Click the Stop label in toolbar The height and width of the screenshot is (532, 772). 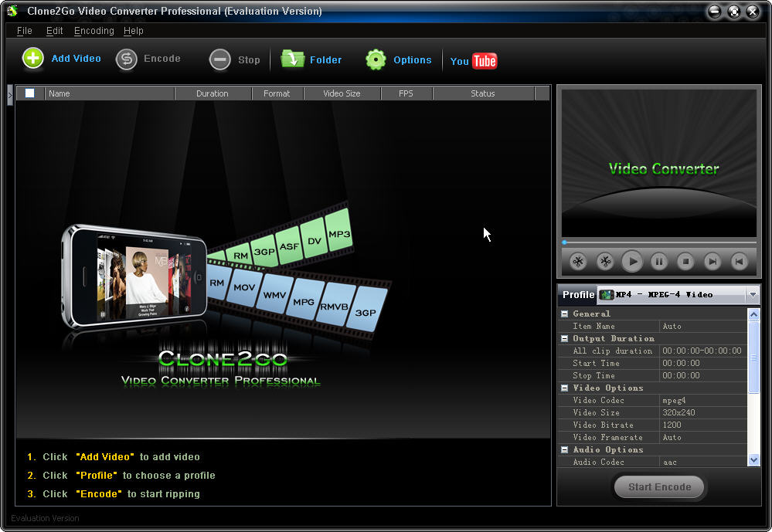(249, 60)
